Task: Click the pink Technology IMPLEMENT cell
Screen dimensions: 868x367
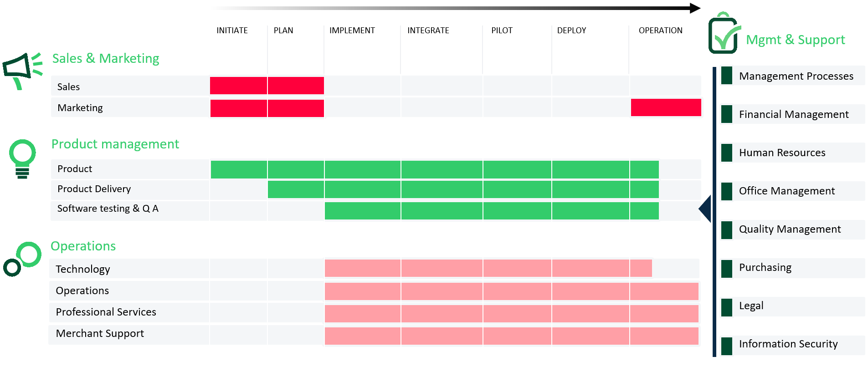Action: (x=363, y=268)
